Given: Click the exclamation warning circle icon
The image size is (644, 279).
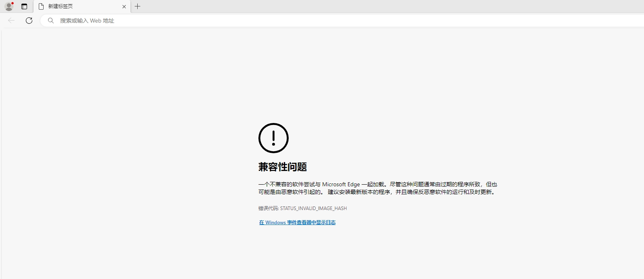Looking at the screenshot, I should pos(273,138).
